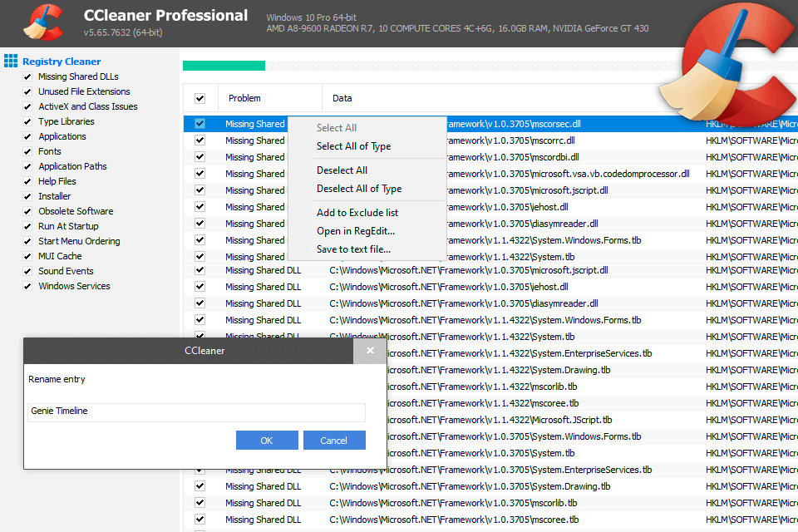
Task: Disable Application Paths scanning
Action: (27, 166)
